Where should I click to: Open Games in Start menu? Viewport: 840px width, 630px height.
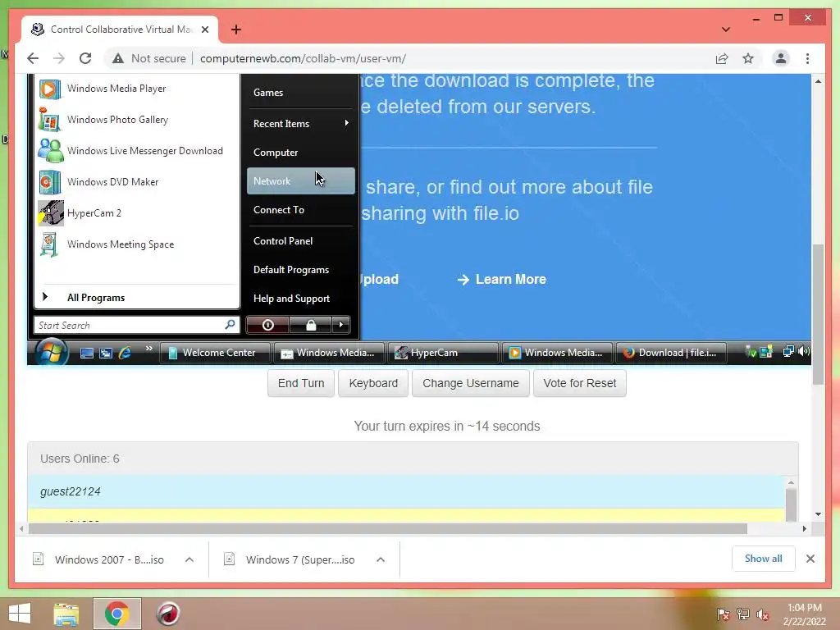(x=300, y=93)
